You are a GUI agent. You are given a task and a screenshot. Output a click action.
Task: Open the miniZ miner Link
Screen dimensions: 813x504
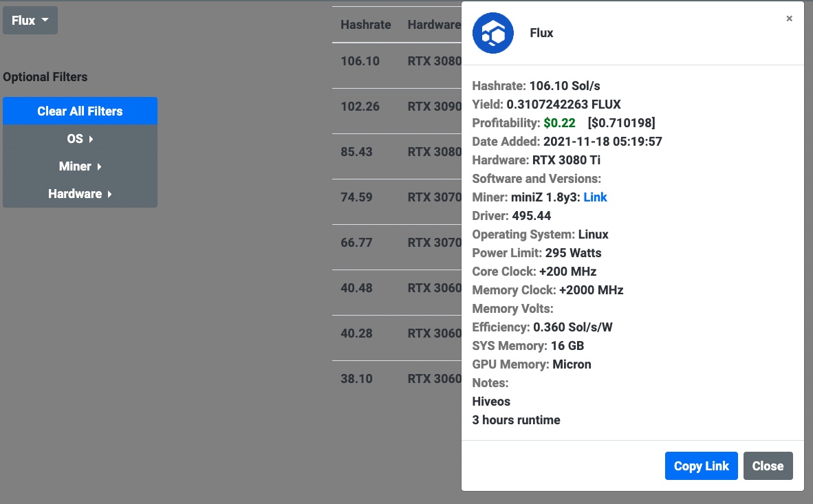click(595, 197)
